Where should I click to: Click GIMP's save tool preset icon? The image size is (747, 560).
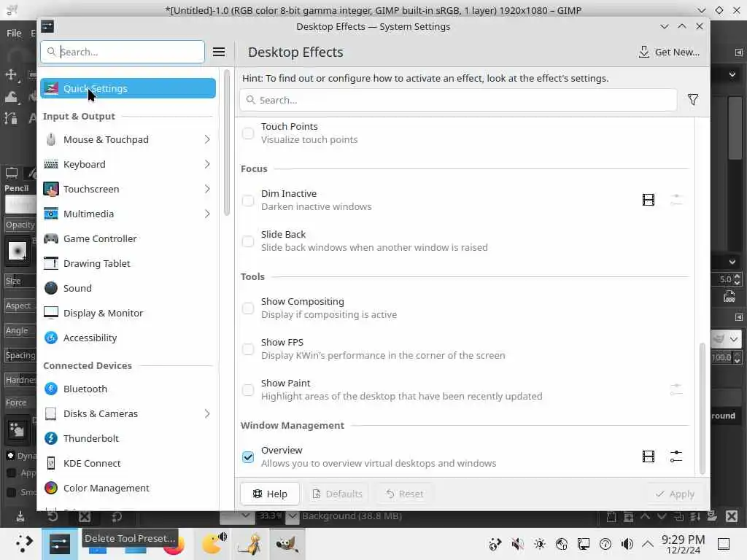coord(20,517)
